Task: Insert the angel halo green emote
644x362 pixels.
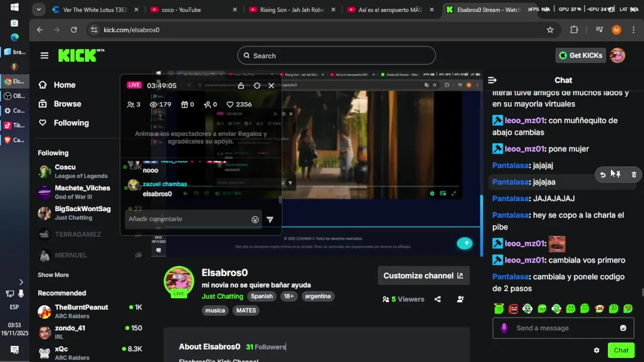Action: tap(499, 309)
